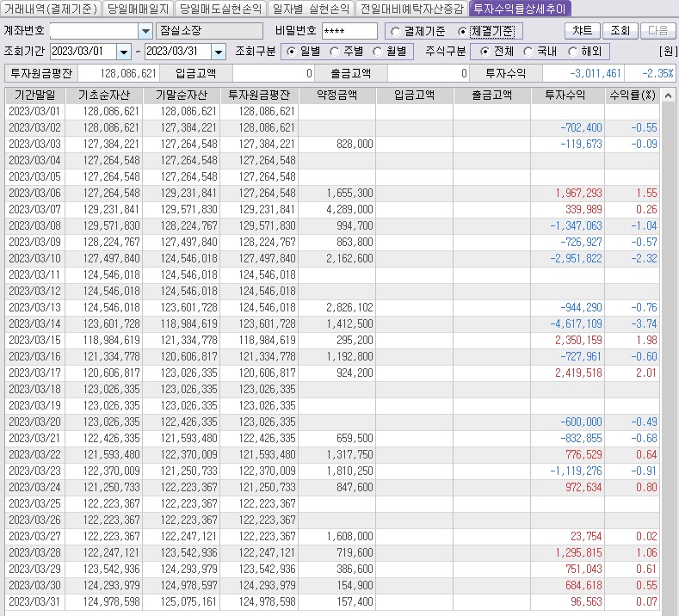This screenshot has height=616, width=679.
Task: Open the 거래내역(결제기준) tab
Action: pos(50,9)
